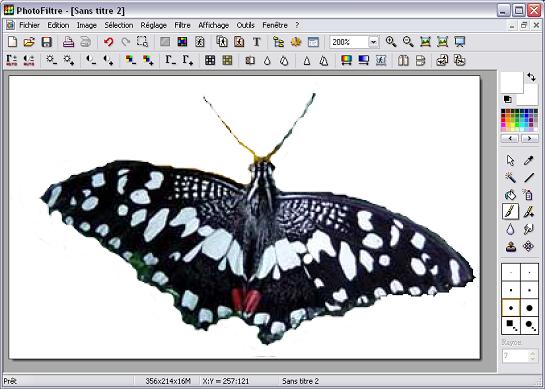The width and height of the screenshot is (545, 389).
Task: Select the Line drawing tool
Action: (x=529, y=178)
